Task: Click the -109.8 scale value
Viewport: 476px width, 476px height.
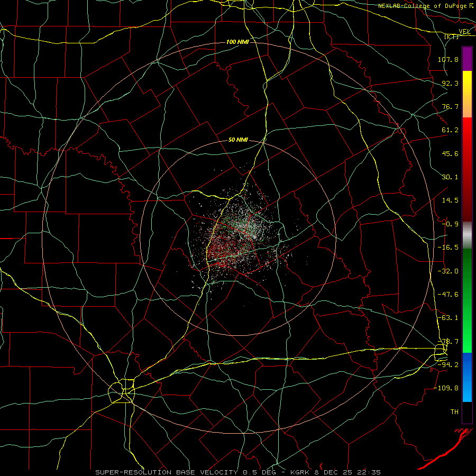Action: pos(446,388)
